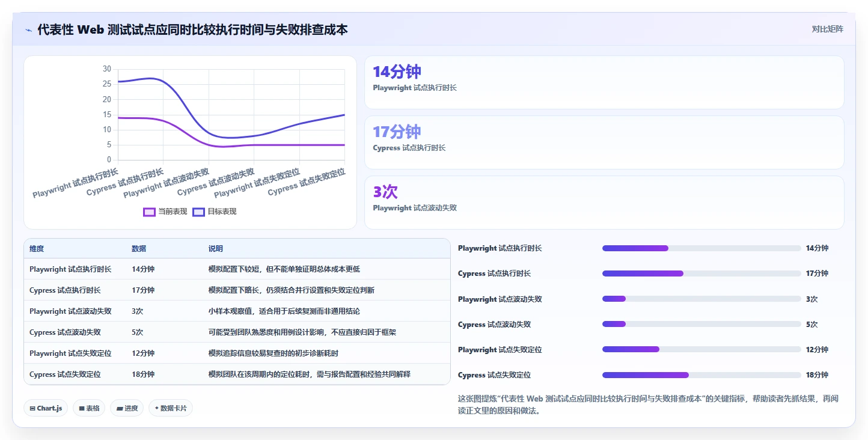Click the 进度 chip icon
Screen dimensions: 868x440
click(x=120, y=408)
